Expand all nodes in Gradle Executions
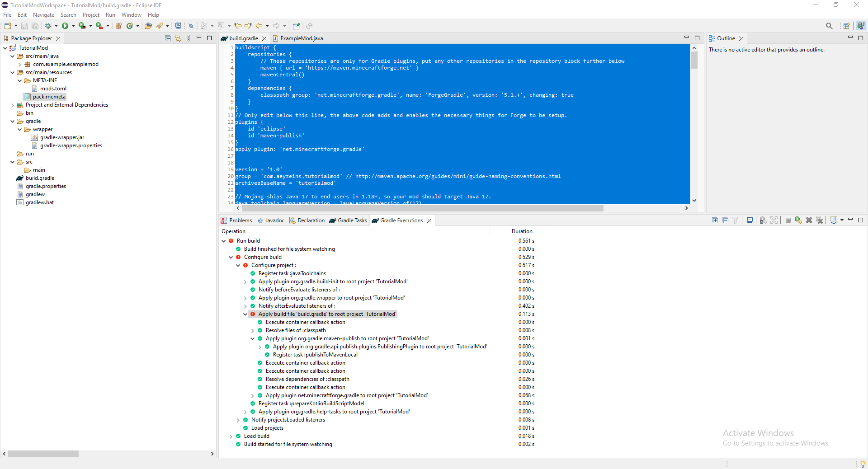Image resolution: width=868 pixels, height=469 pixels. point(715,220)
